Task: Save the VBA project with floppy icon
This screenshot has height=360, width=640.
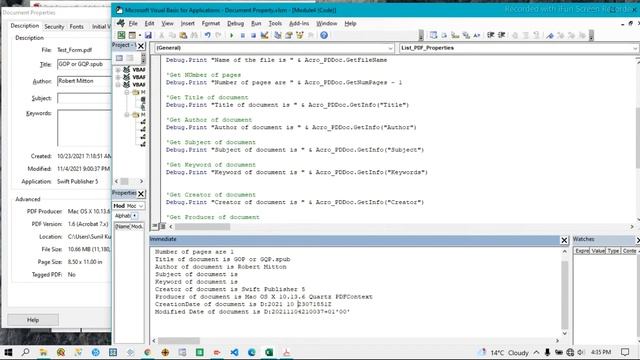Action: [x=148, y=36]
